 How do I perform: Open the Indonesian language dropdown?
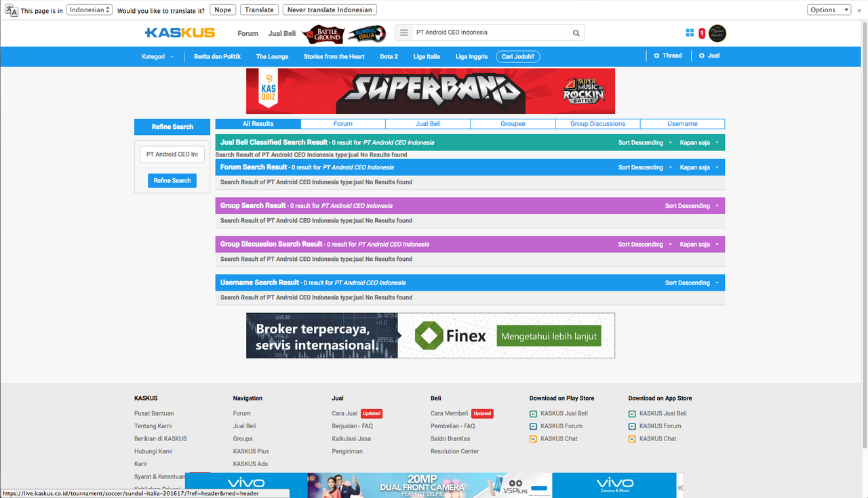pyautogui.click(x=90, y=9)
